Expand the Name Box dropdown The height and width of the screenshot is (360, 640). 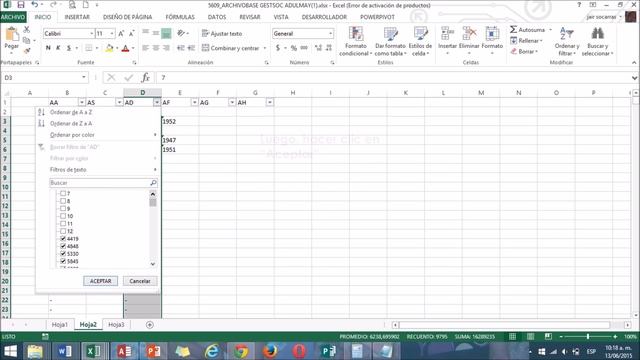pos(84,78)
